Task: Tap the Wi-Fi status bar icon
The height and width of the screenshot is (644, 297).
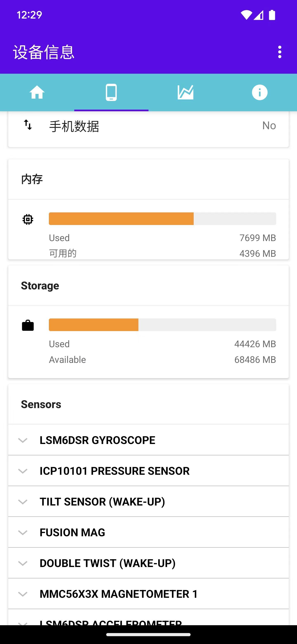Action: coord(246,15)
